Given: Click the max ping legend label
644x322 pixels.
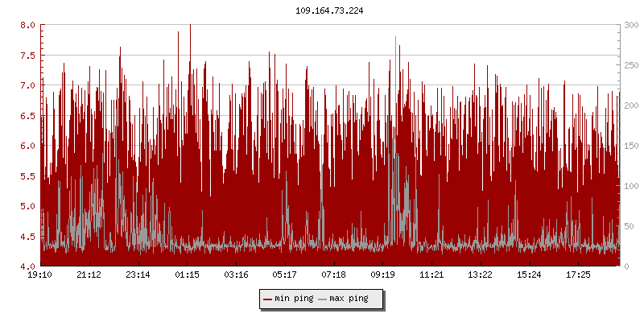Looking at the screenshot, I should 349,299.
